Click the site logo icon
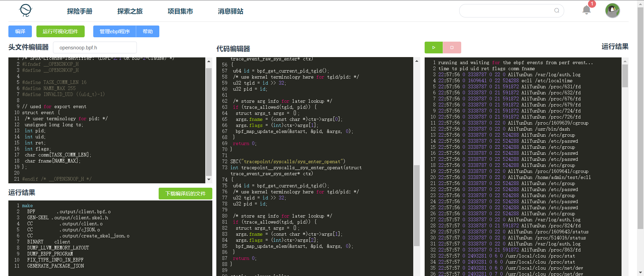The width and height of the screenshot is (644, 276). 25,10
